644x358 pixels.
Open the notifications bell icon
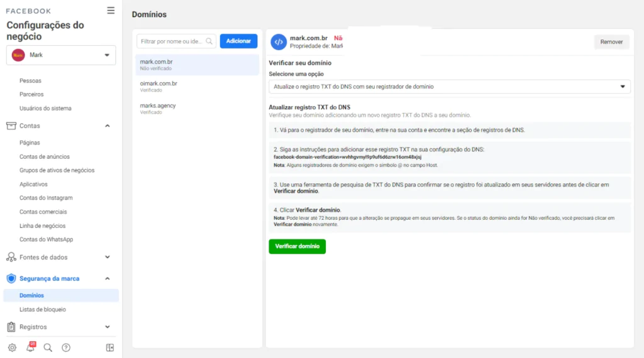click(30, 347)
